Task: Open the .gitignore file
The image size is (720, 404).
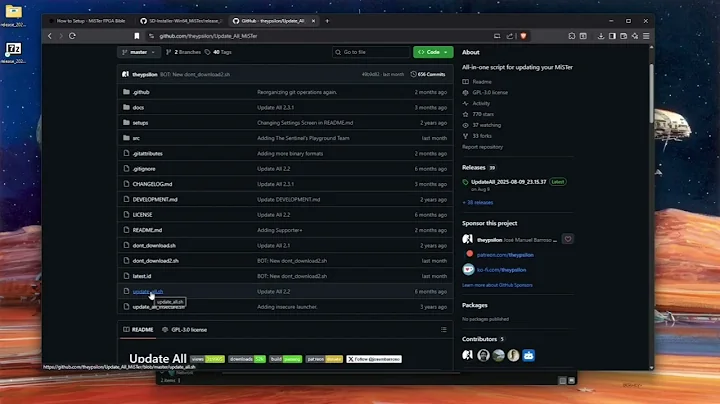Action: click(144, 169)
